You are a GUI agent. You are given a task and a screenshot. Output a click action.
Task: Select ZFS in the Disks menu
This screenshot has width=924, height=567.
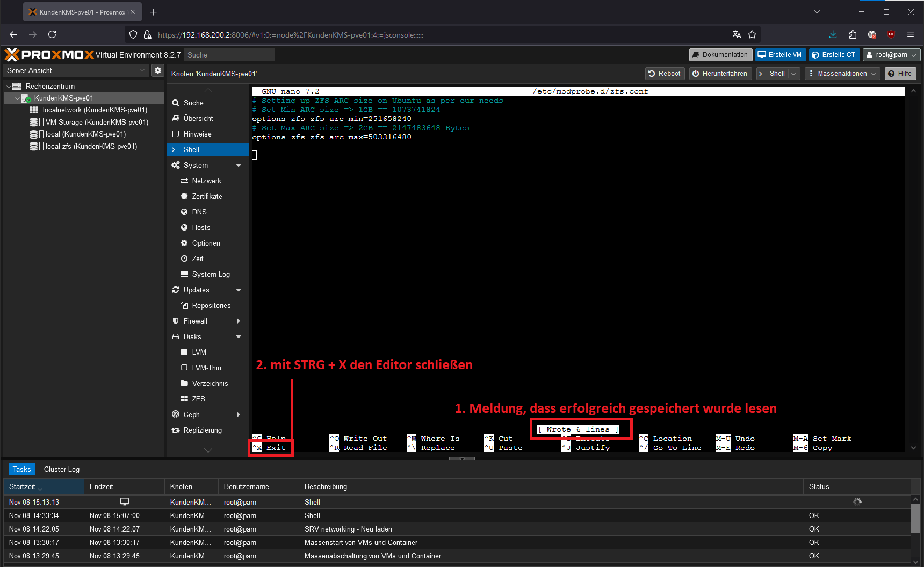(198, 399)
